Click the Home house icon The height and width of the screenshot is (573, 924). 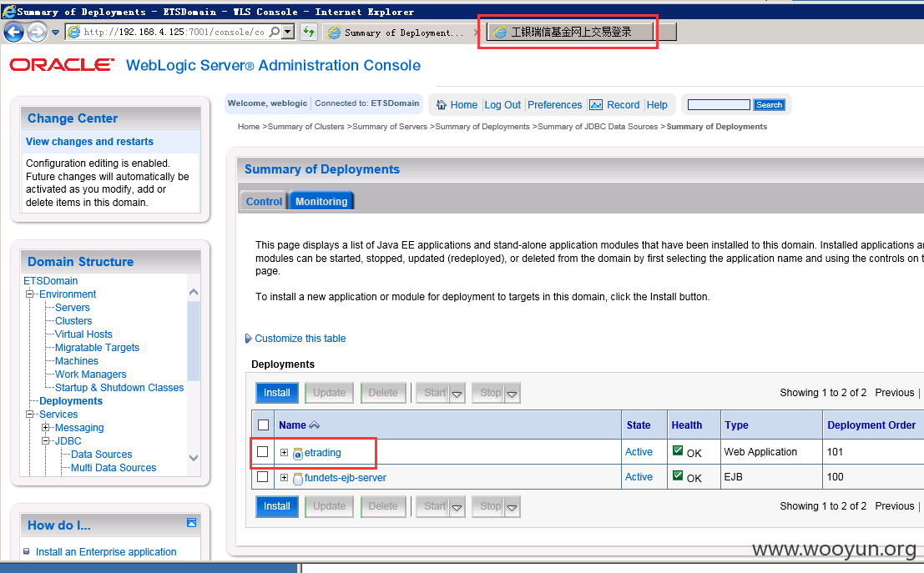coord(442,105)
